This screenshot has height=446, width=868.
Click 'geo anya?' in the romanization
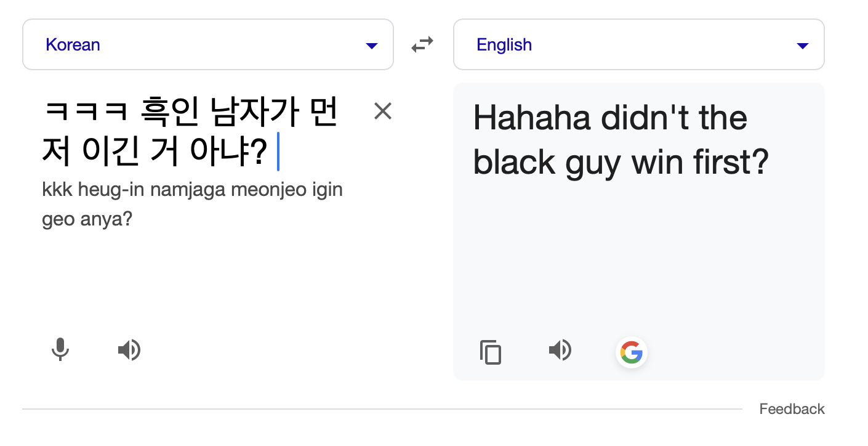87,220
